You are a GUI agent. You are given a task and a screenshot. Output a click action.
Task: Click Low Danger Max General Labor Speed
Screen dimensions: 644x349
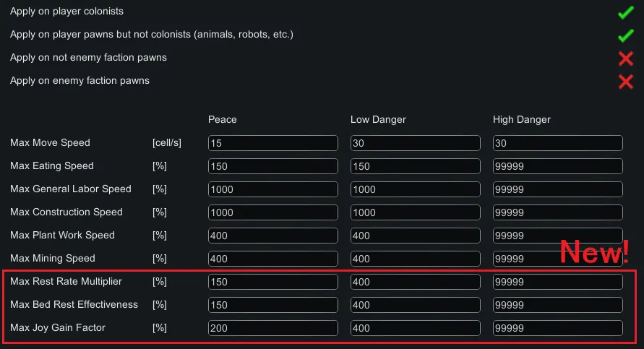coord(415,189)
